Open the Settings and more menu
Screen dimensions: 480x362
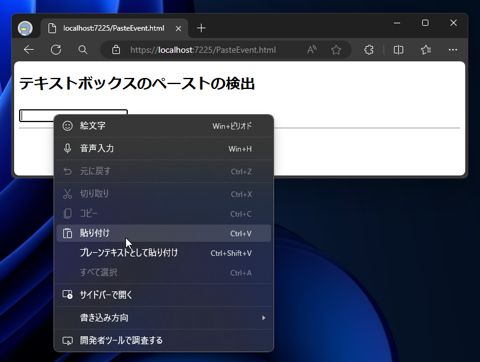453,50
